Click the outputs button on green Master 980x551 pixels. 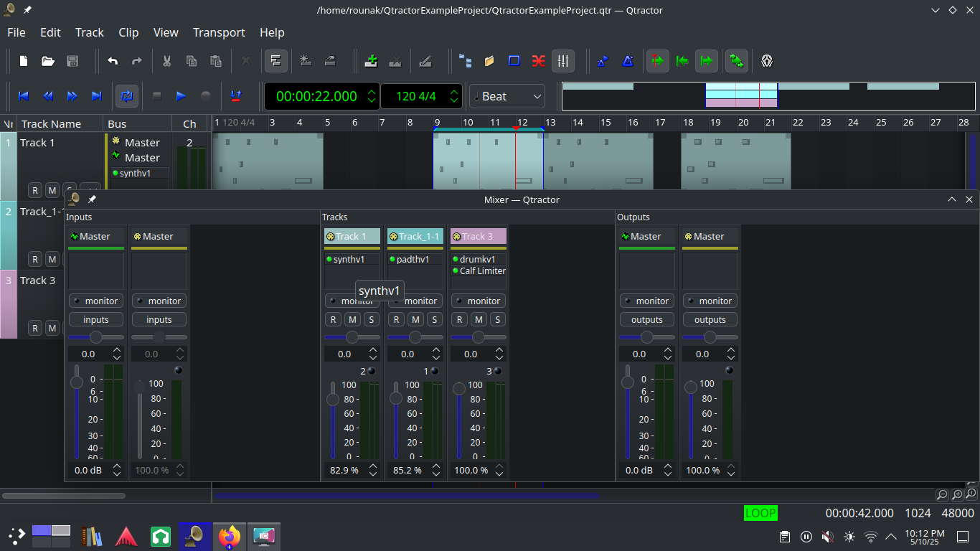click(646, 320)
